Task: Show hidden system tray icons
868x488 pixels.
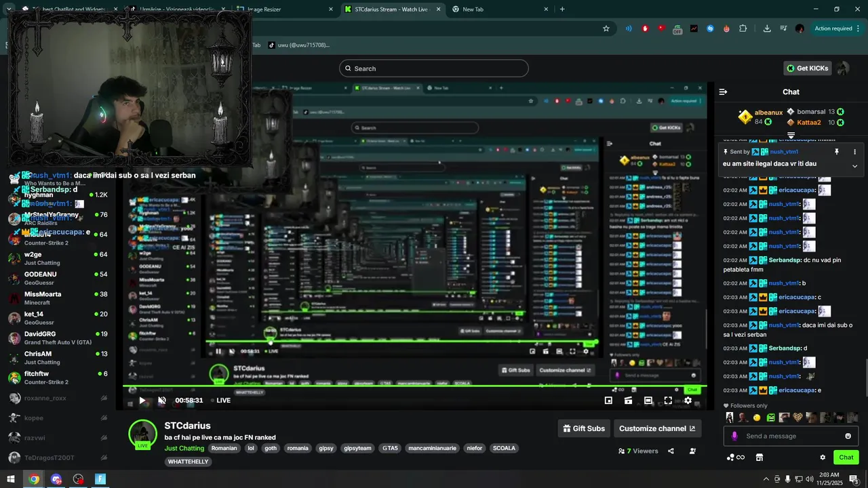Action: tap(766, 479)
